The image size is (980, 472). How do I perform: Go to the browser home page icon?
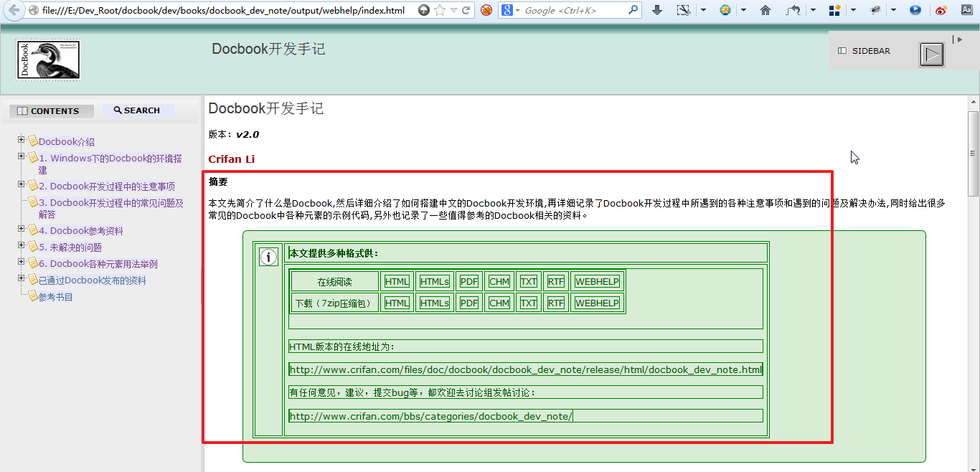click(x=765, y=10)
